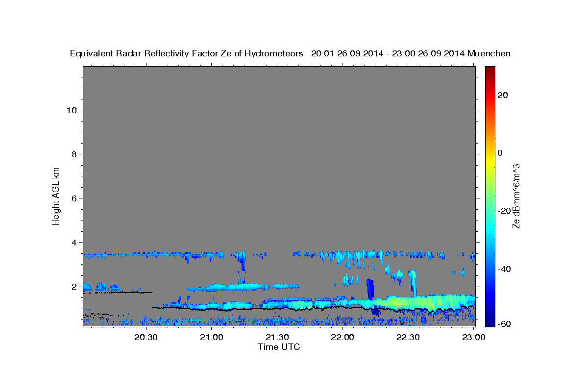Click the 'Muenchen' location label in title
The width and height of the screenshot is (588, 392).
tap(489, 53)
